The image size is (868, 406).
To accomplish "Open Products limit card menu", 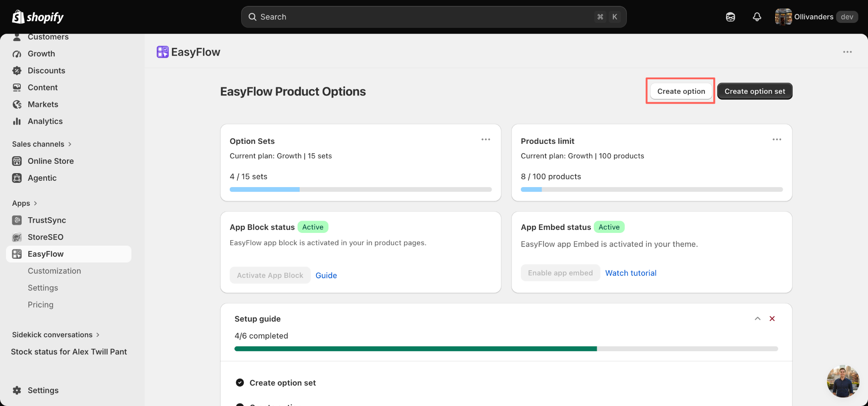I will click(777, 140).
